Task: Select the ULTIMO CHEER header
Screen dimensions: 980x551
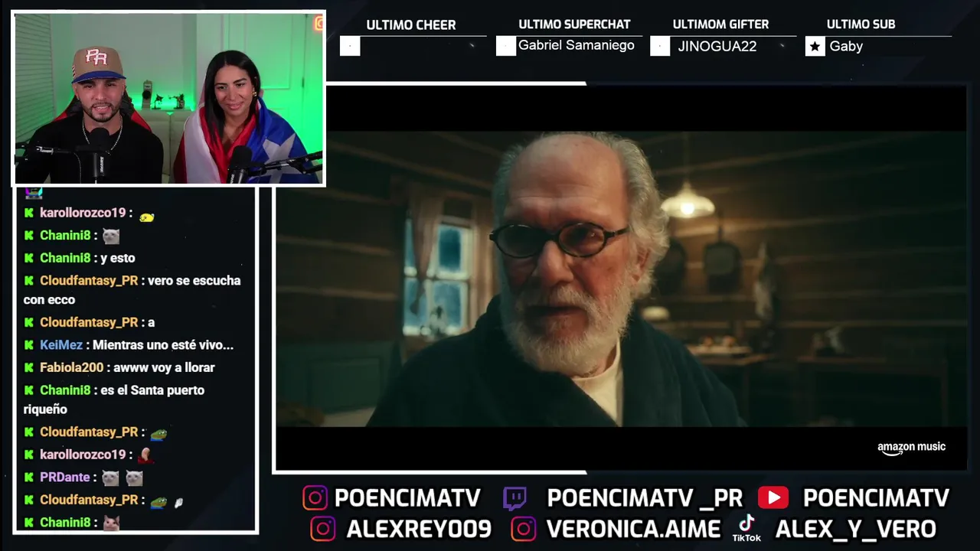Action: tap(411, 25)
